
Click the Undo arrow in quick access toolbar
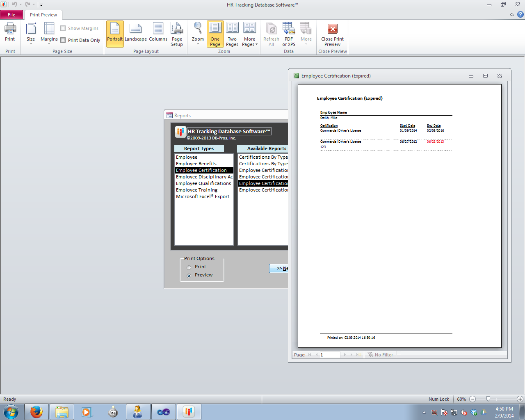(14, 5)
